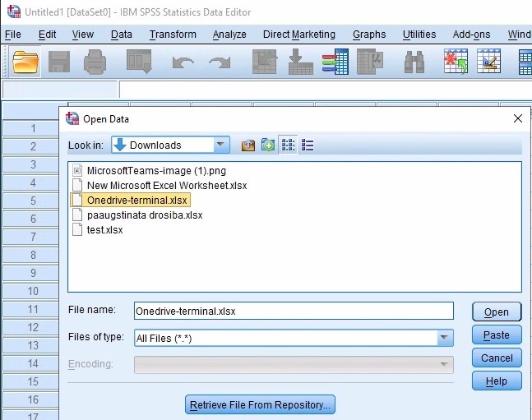Select the test.xlsx file

point(104,230)
